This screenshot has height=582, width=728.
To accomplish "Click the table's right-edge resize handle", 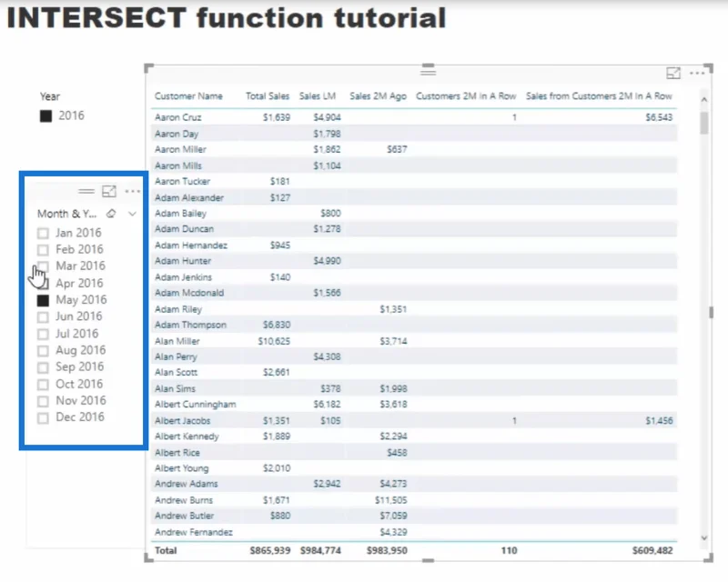I will click(711, 313).
